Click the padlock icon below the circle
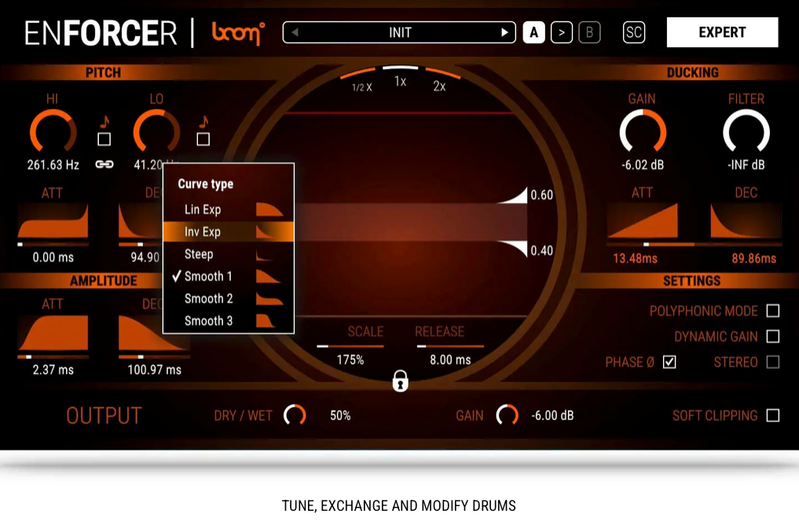This screenshot has height=532, width=799. coord(400,381)
